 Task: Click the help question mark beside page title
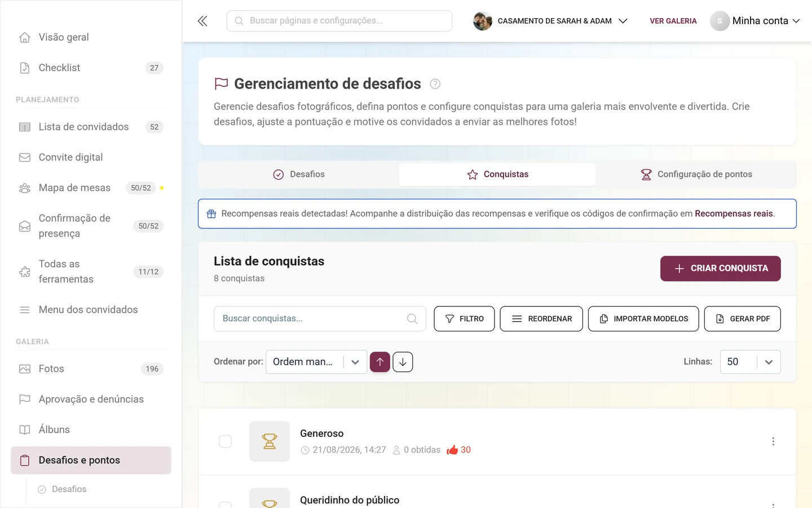tap(435, 84)
